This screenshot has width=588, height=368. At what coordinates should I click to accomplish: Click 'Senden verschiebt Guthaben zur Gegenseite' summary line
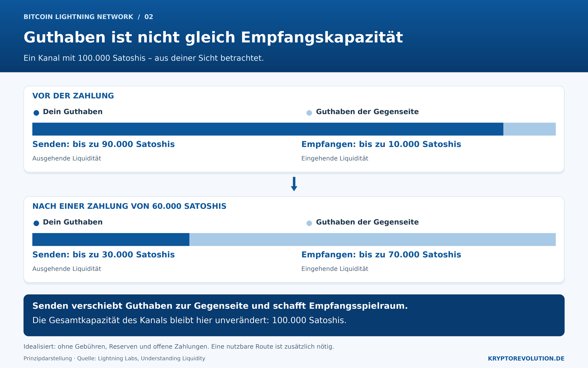pyautogui.click(x=220, y=306)
